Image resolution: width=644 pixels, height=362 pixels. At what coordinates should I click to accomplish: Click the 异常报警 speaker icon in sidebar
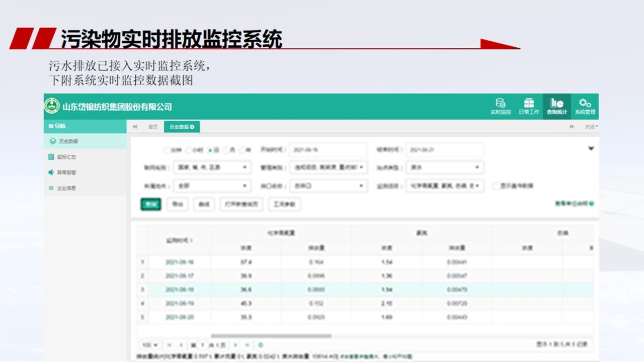51,172
